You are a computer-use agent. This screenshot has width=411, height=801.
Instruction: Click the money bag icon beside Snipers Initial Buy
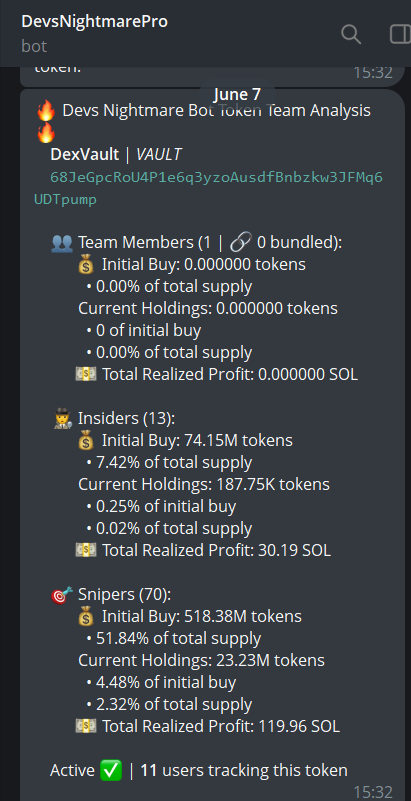click(x=86, y=617)
